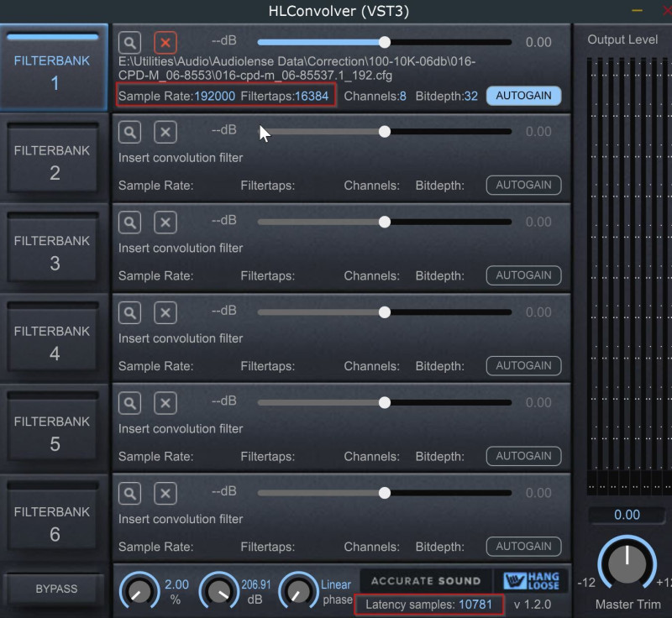Enable AUTOGAIN for Filterbank 6

click(523, 547)
